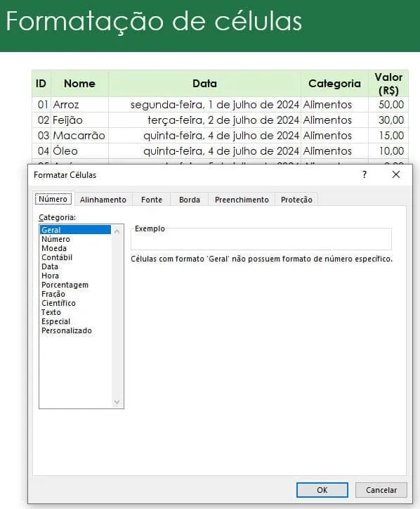This screenshot has width=420, height=509.
Task: Click Alimentos in the Arroz row
Action: tap(334, 105)
